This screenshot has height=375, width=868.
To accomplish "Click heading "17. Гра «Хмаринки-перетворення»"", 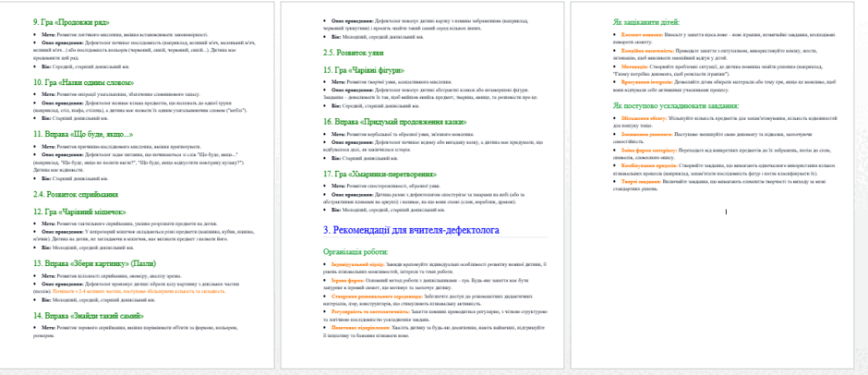I will click(x=380, y=174).
